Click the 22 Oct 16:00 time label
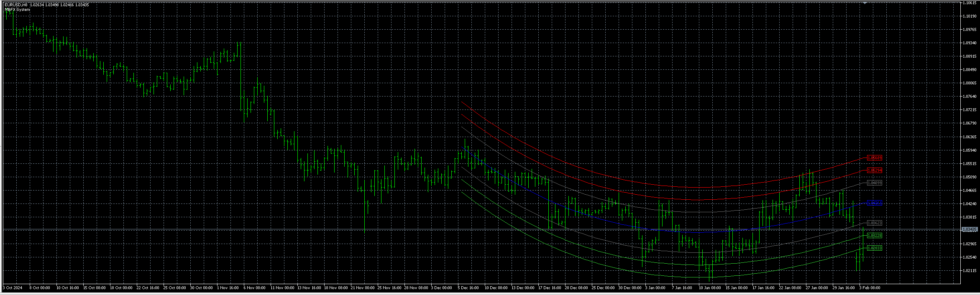The height and width of the screenshot is (295, 980). point(148,288)
